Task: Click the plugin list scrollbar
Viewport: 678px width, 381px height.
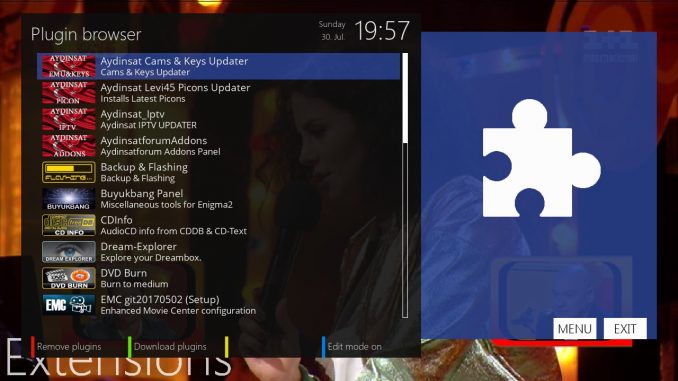Action: point(405,186)
